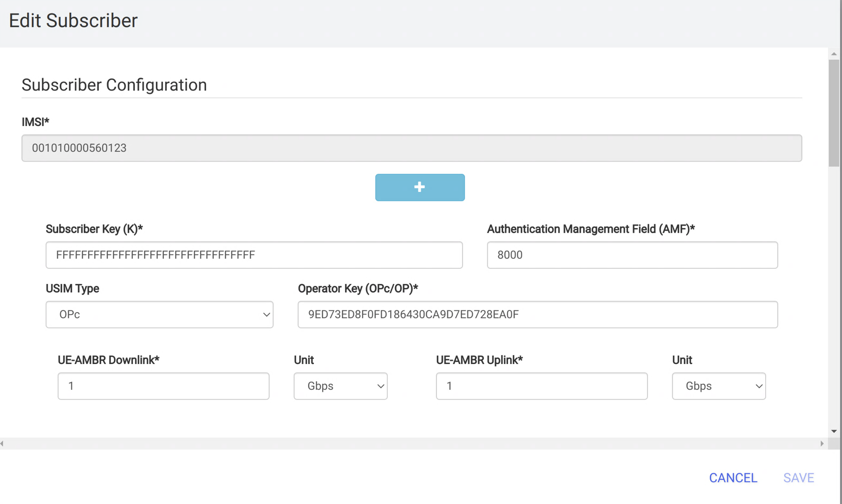Click the SAVE button
Viewport: 842px width, 504px height.
click(x=799, y=478)
